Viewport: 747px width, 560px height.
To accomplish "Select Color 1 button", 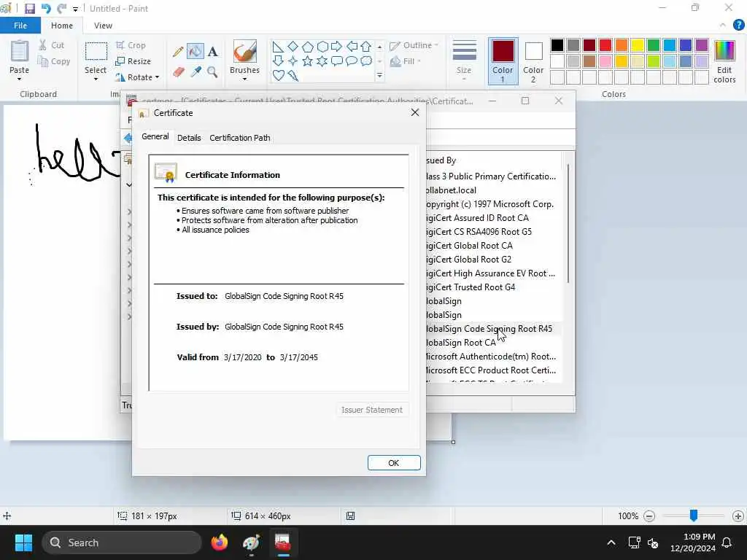I will pyautogui.click(x=503, y=61).
